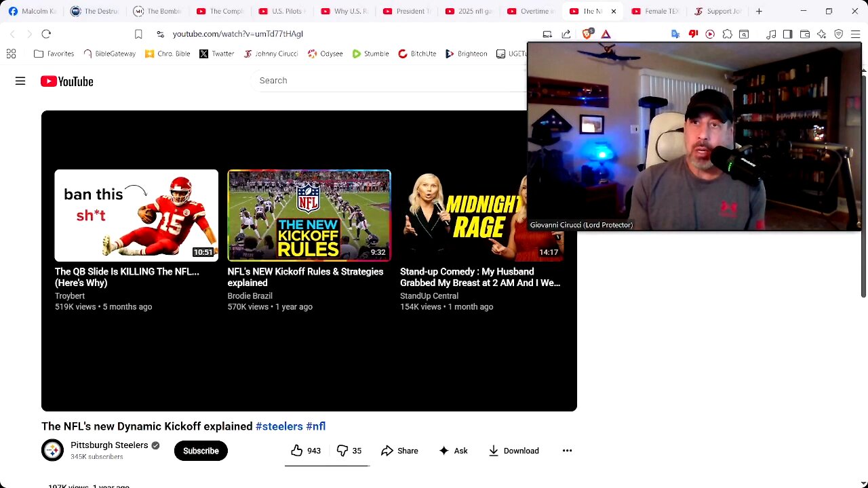Click the Download button below the video
This screenshot has width=868, height=488.
pyautogui.click(x=513, y=451)
